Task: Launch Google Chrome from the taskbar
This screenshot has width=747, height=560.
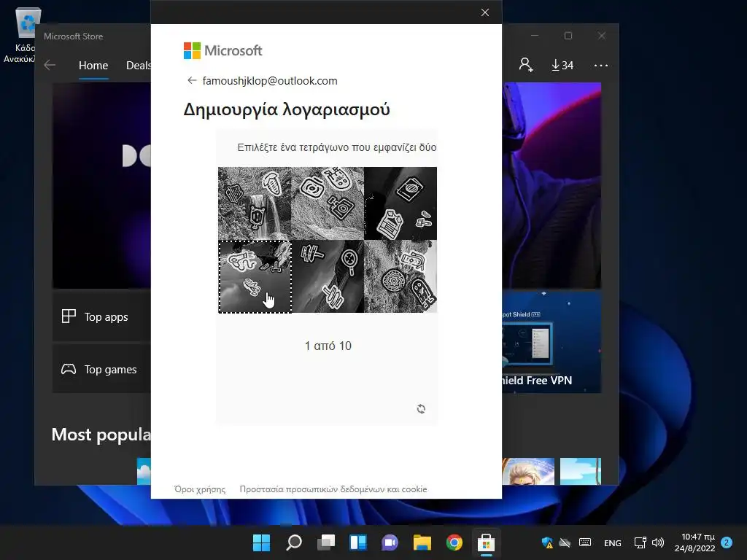Action: 454,542
